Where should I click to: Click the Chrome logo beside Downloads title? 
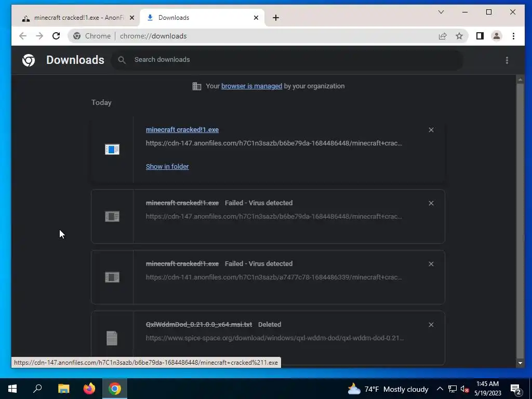[29, 60]
